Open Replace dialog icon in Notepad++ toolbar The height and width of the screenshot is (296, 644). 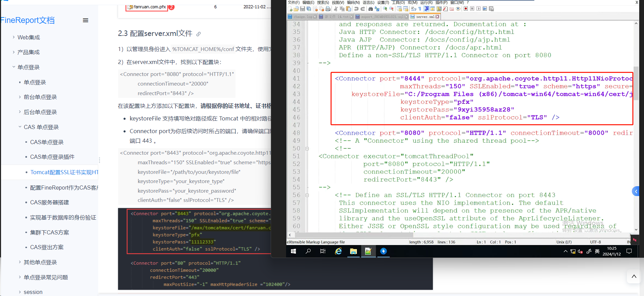pos(377,9)
